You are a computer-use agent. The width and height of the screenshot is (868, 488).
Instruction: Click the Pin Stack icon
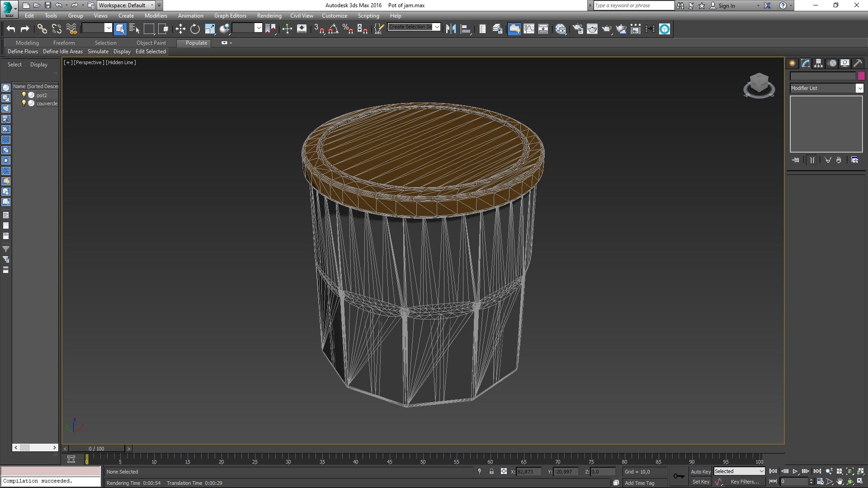click(x=796, y=160)
